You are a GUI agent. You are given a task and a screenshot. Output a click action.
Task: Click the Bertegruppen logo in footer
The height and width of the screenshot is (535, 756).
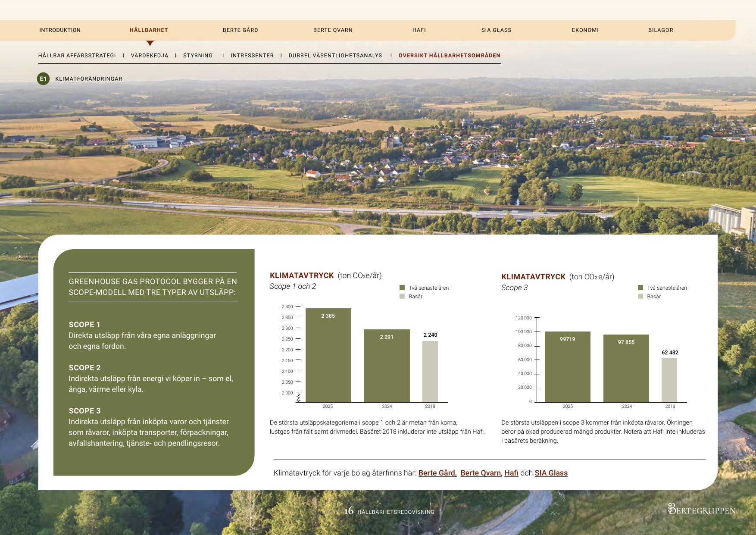tap(701, 510)
